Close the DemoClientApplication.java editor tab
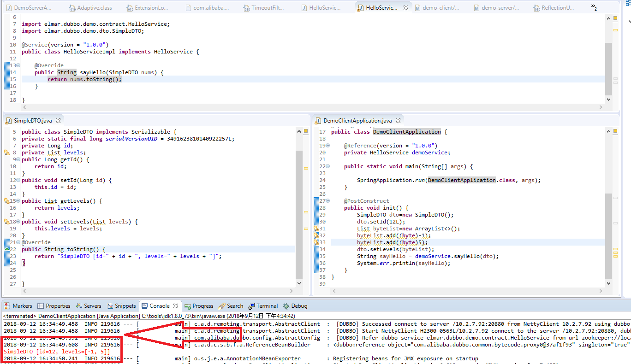This screenshot has height=364, width=631. coord(398,121)
